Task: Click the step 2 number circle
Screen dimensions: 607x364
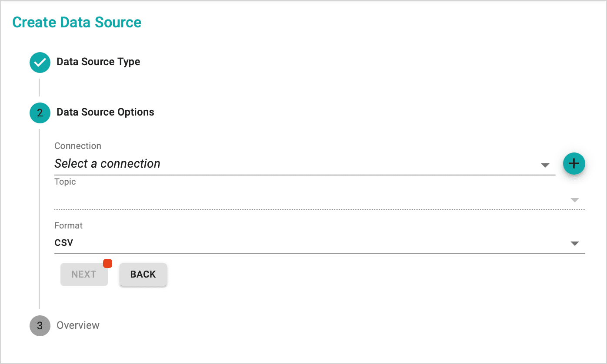Action: coord(40,113)
